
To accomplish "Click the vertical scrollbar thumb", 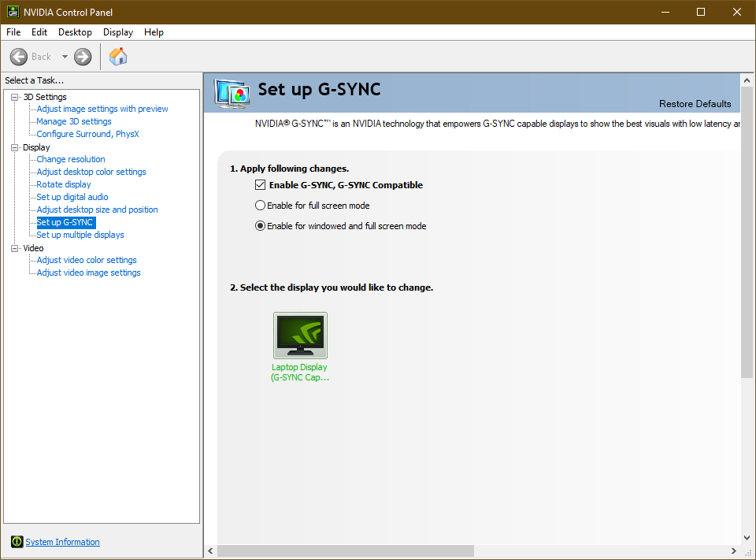I will coord(747,232).
